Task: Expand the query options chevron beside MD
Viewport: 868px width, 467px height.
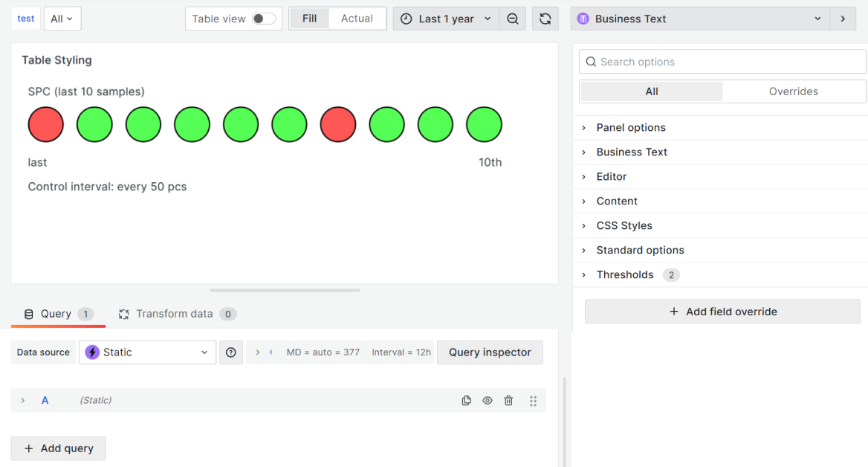Action: [x=258, y=352]
